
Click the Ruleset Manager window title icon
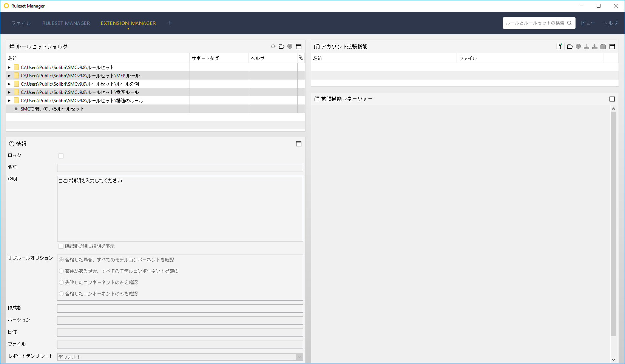(x=6, y=6)
